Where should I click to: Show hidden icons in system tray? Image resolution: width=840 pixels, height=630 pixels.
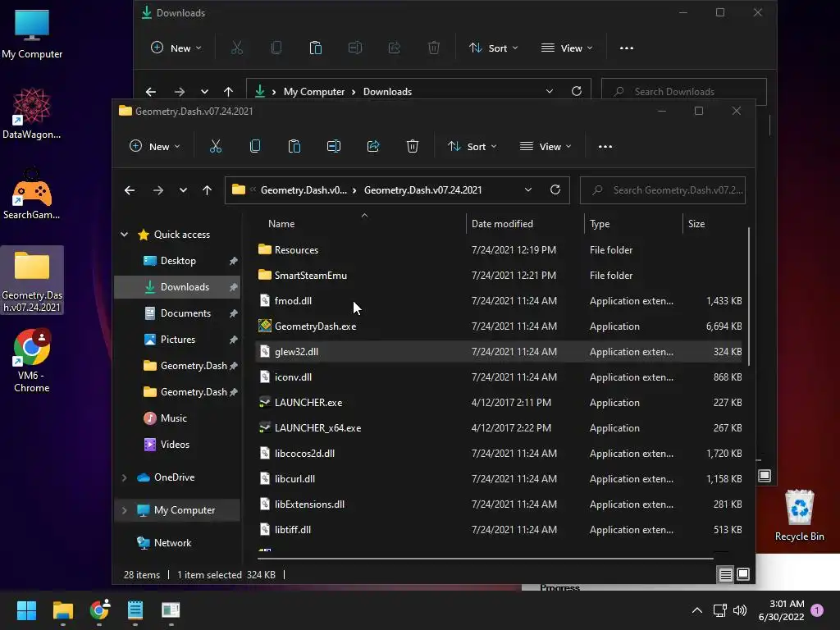coord(696,610)
